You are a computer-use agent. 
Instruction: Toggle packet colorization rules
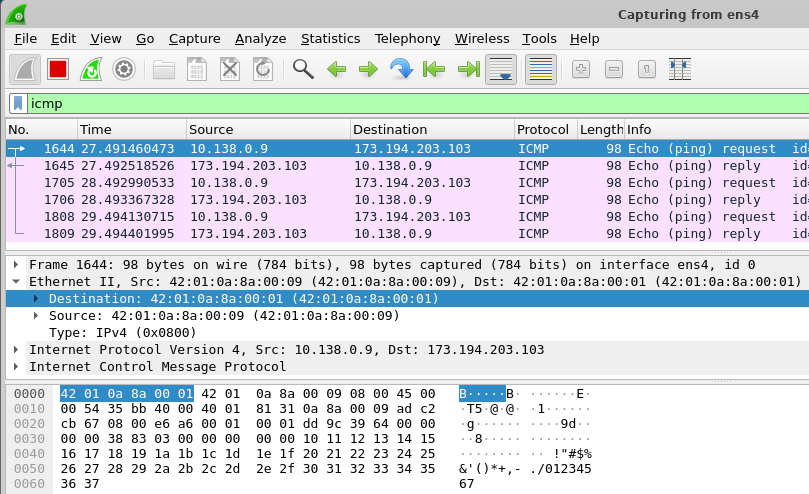(541, 69)
